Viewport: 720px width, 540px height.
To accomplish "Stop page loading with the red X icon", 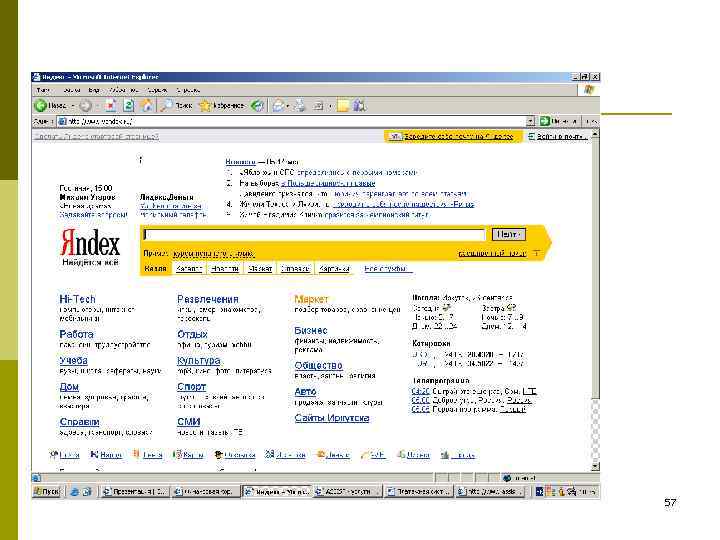I will click(x=111, y=106).
